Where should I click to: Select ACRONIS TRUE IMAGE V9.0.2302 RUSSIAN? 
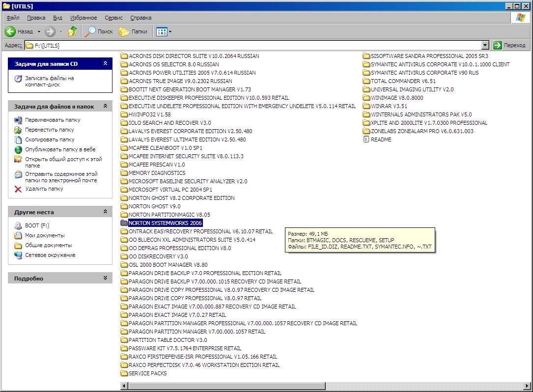pyautogui.click(x=180, y=81)
